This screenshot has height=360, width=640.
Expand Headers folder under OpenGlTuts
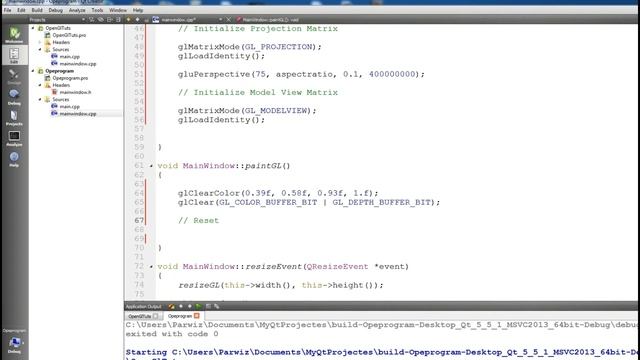coord(40,42)
